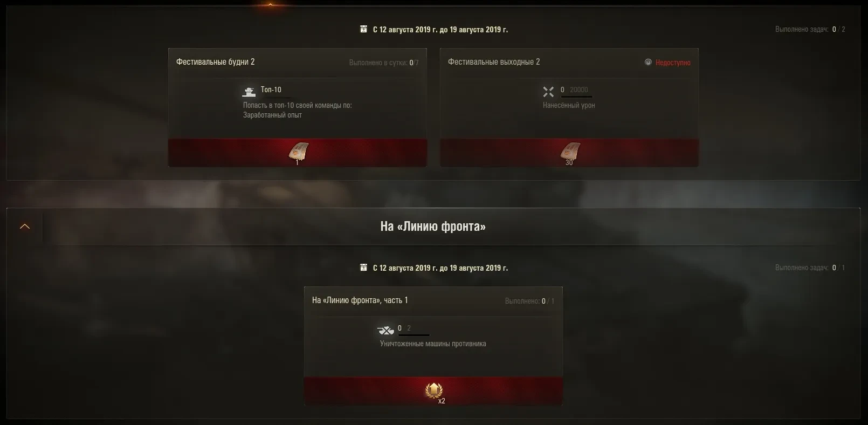
Task: Click the Выполнено в сутки 0/7 counter
Action: [x=384, y=63]
